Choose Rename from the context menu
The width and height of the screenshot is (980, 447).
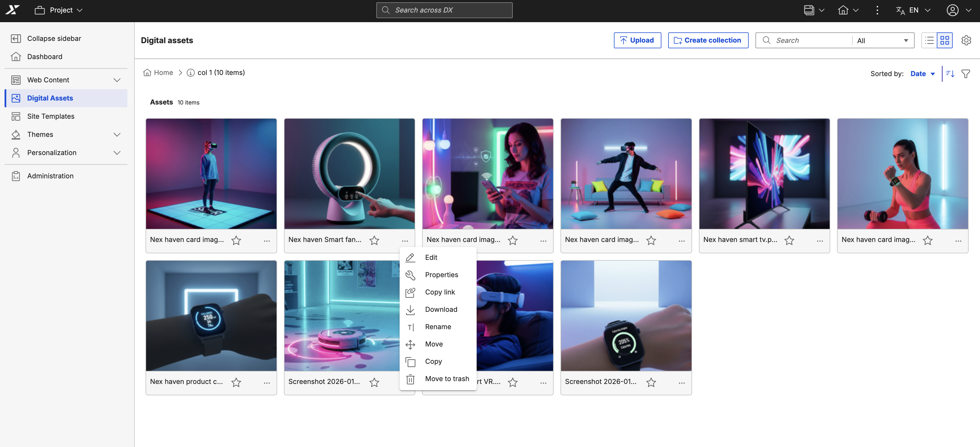pyautogui.click(x=438, y=327)
